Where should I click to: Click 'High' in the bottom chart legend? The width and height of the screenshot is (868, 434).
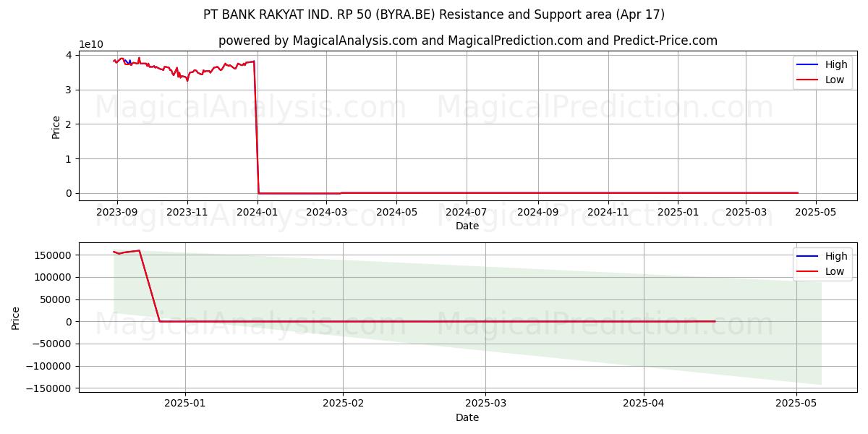point(836,256)
